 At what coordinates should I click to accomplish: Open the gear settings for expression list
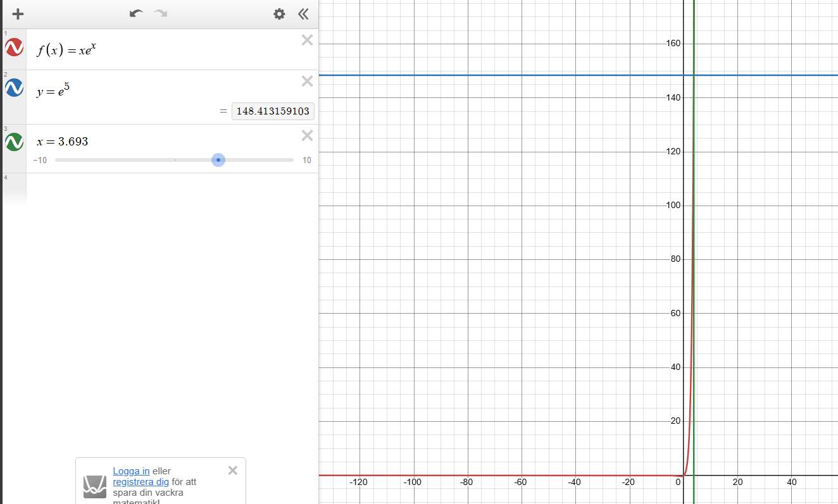pos(279,14)
